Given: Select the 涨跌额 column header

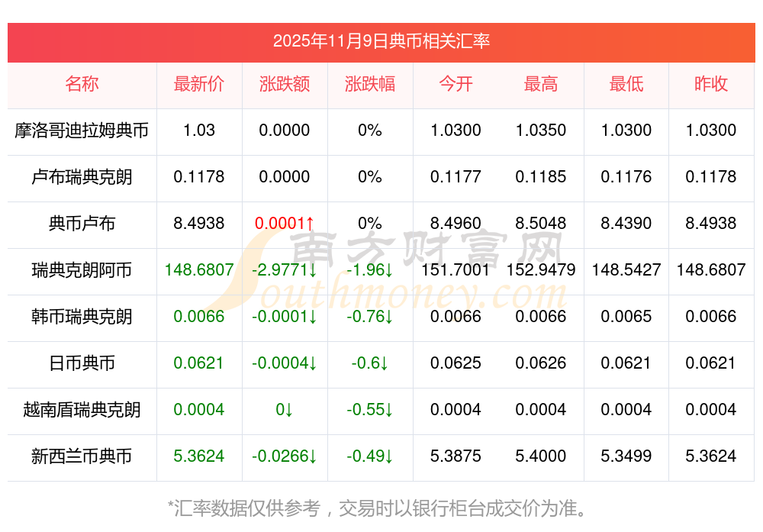Looking at the screenshot, I should pyautogui.click(x=284, y=84).
